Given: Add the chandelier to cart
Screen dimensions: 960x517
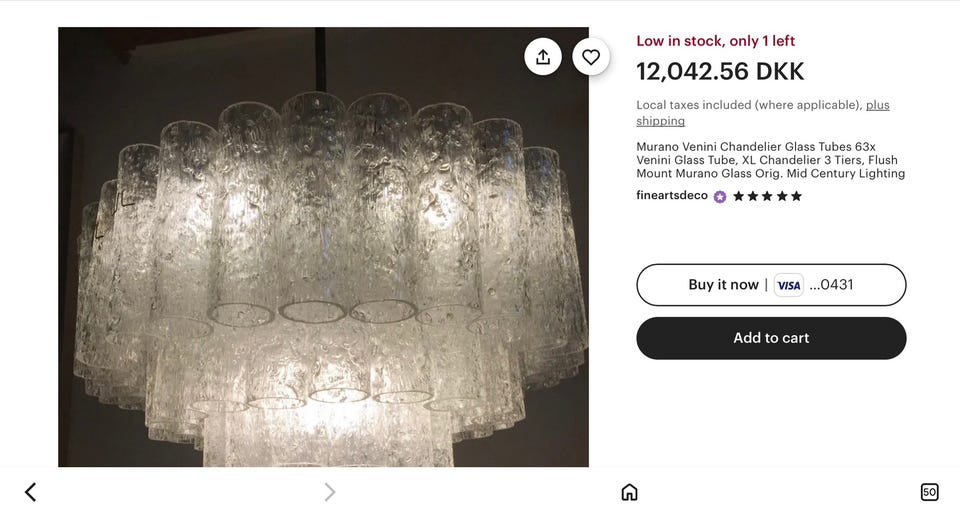Looking at the screenshot, I should pyautogui.click(x=771, y=338).
